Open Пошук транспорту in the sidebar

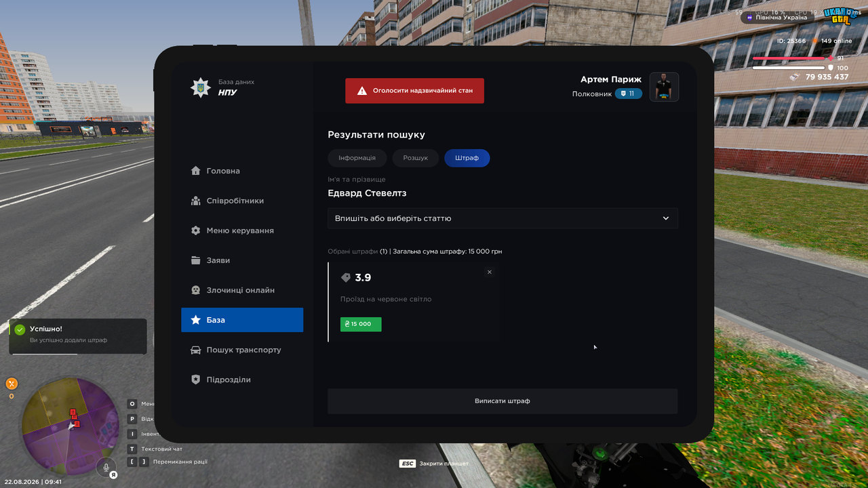point(242,350)
